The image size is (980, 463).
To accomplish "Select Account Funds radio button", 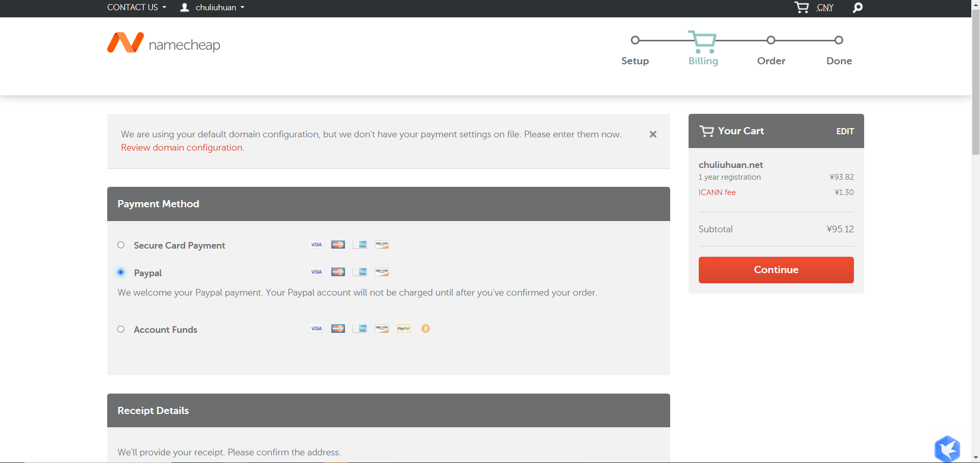I will click(121, 329).
